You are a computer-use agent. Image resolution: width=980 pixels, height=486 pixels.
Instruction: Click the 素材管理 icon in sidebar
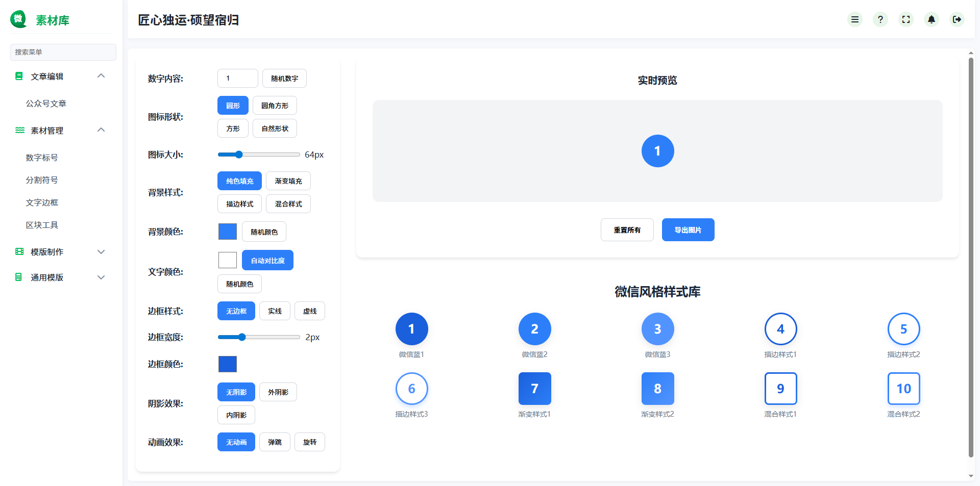coord(19,130)
